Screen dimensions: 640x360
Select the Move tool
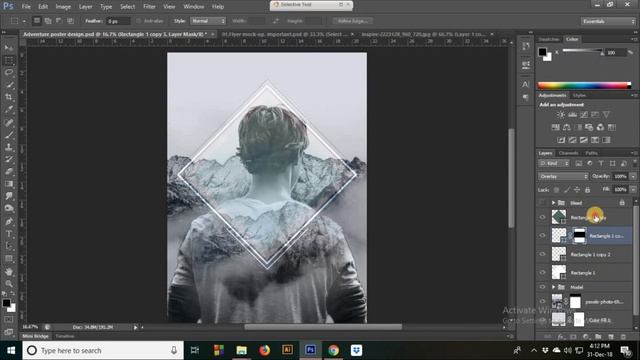[9, 48]
